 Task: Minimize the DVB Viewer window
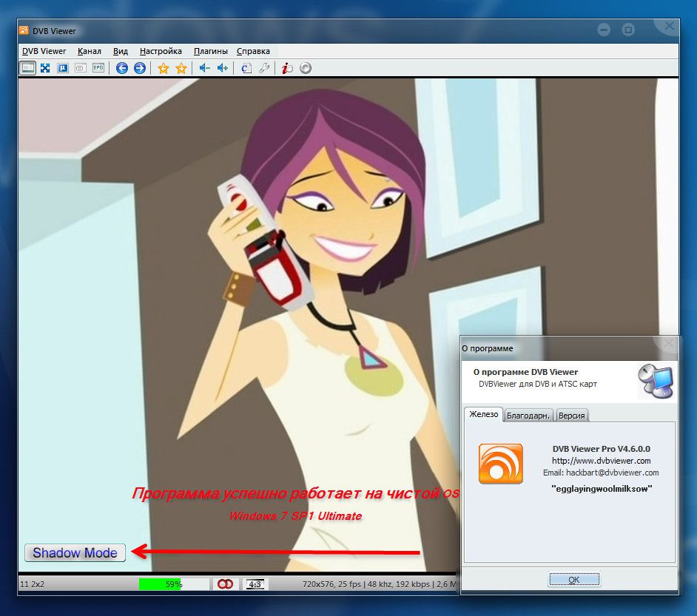click(604, 30)
